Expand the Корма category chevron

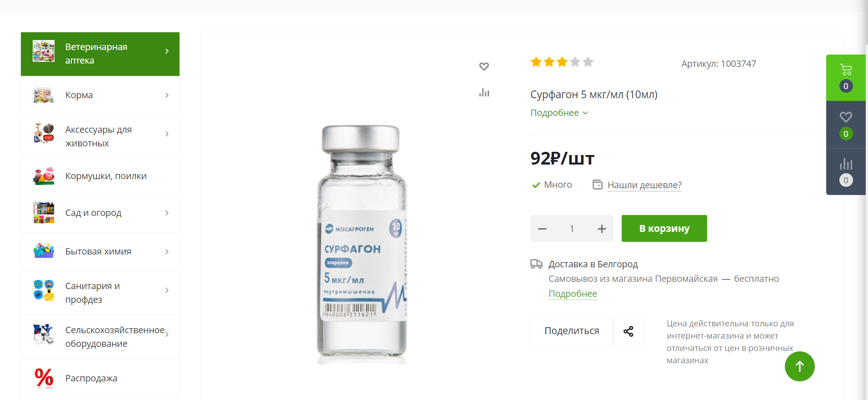point(167,95)
